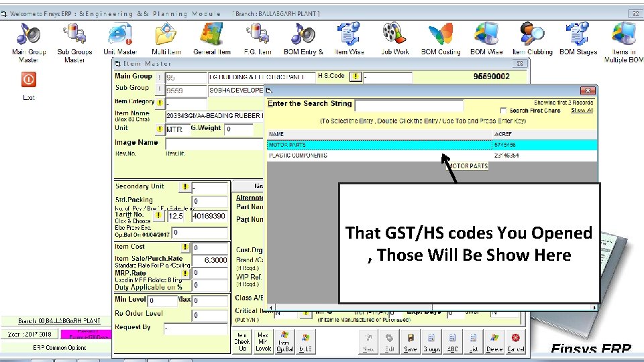This screenshot has height=362, width=644.
Task: Click the Cancel button in Item Master toolbar
Action: tap(515, 342)
